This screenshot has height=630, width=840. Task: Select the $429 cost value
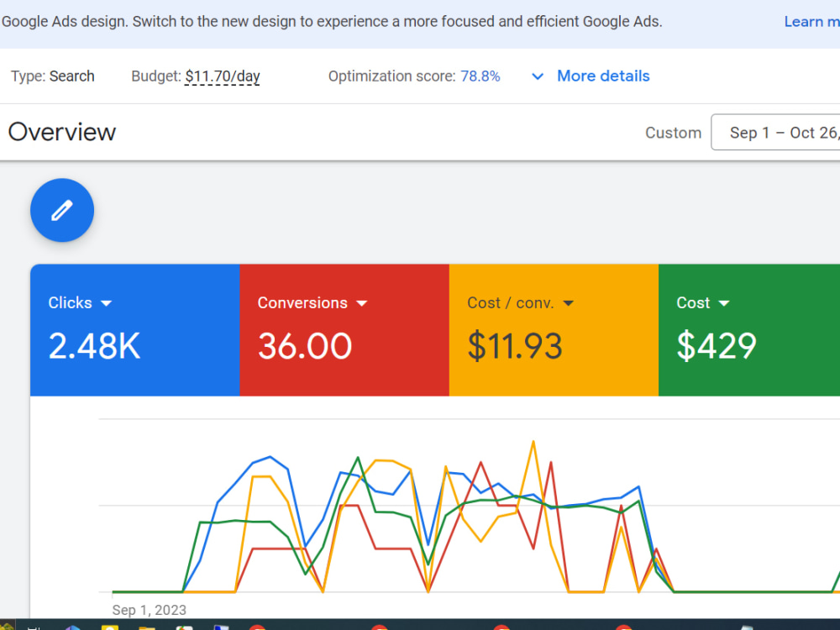pyautogui.click(x=717, y=346)
